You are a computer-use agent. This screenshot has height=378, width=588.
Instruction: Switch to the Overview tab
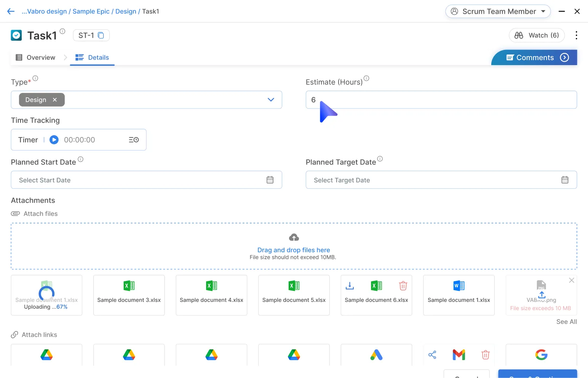35,57
